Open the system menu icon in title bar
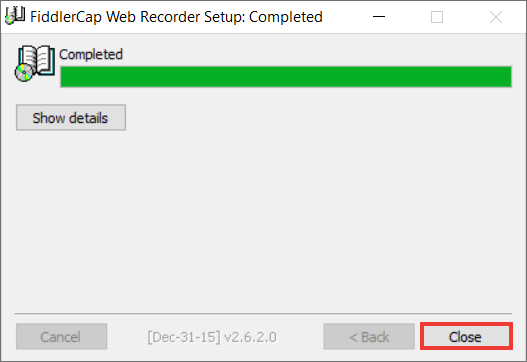The height and width of the screenshot is (362, 527). [15, 16]
